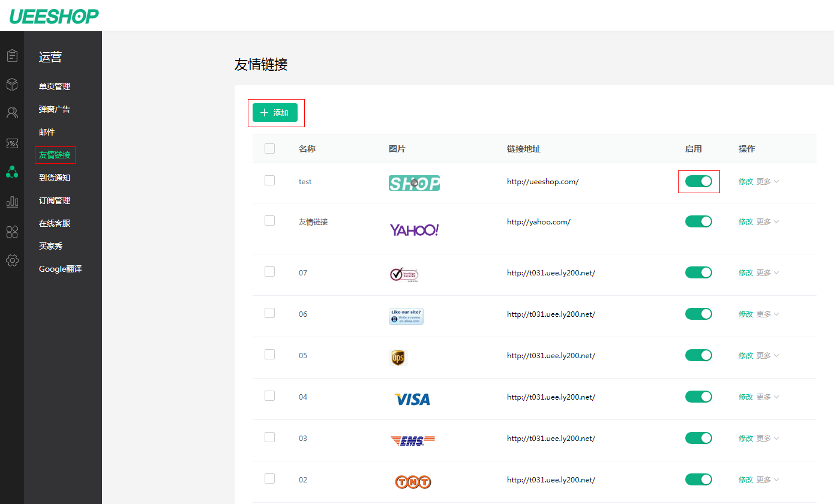
Task: Expand 更多 dropdown in row 04
Action: pos(767,397)
